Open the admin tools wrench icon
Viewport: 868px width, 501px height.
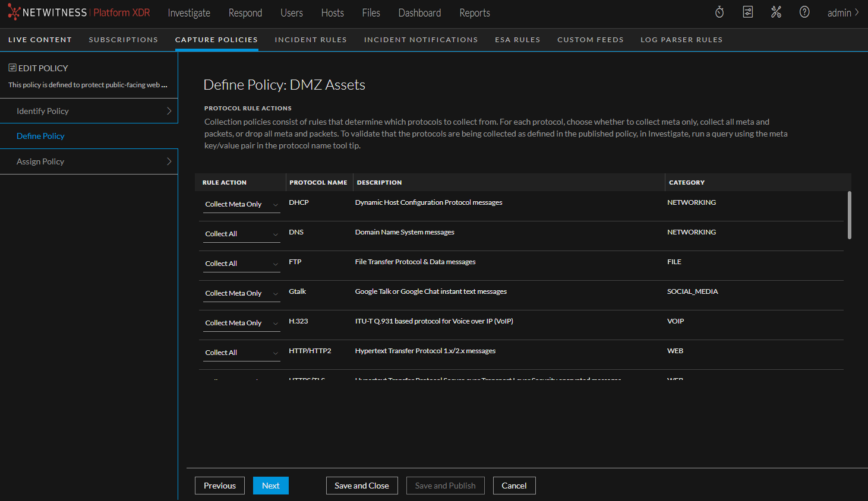click(776, 12)
